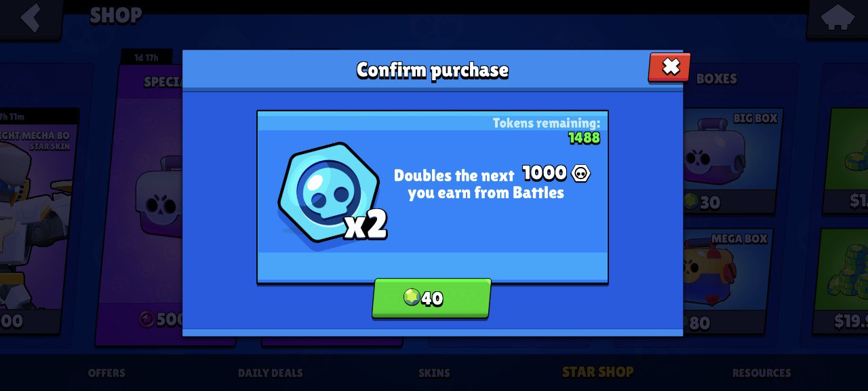Click the Confirm purchase title bar
Image resolution: width=868 pixels, height=391 pixels.
433,70
